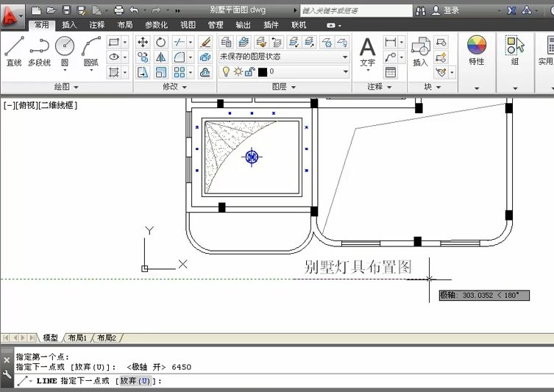Click the 放弃(U) undo option in command line
The height and width of the screenshot is (392, 554).
coord(135,381)
